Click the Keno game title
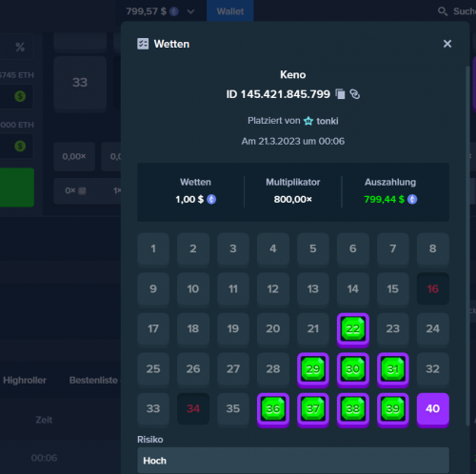The image size is (476, 474). point(293,75)
